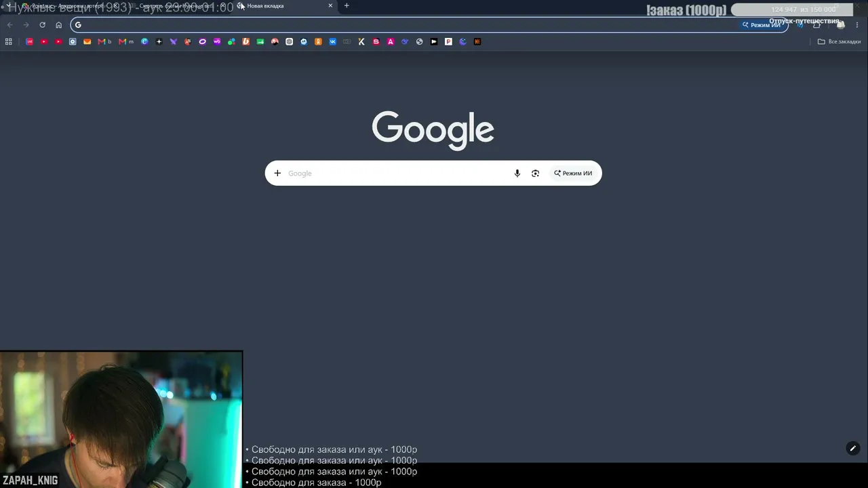
Task: Open the blue VK bookmark
Action: click(332, 41)
